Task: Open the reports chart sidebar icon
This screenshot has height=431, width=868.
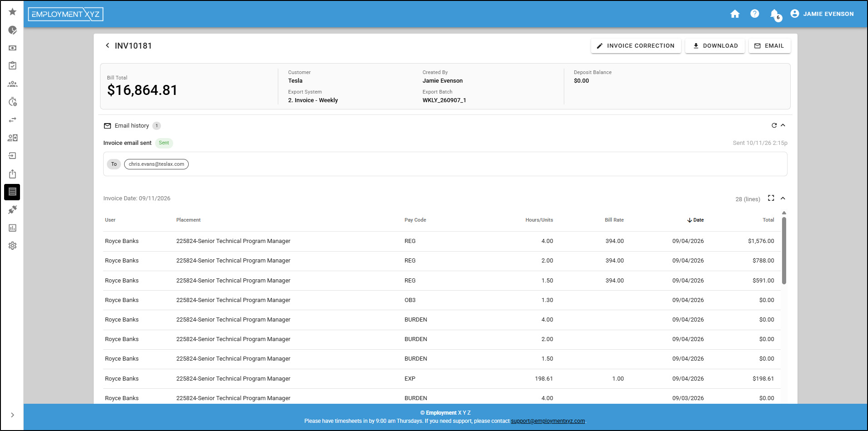Action: point(12,228)
